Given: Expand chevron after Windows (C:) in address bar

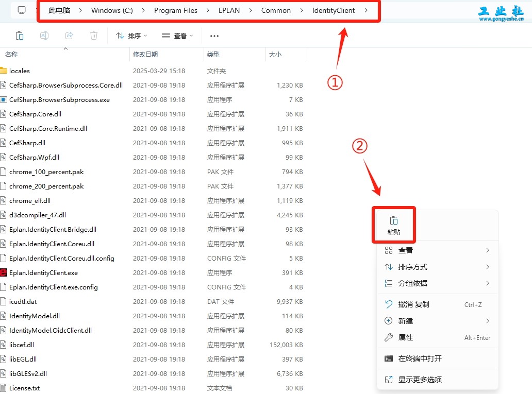Looking at the screenshot, I should click(x=143, y=10).
